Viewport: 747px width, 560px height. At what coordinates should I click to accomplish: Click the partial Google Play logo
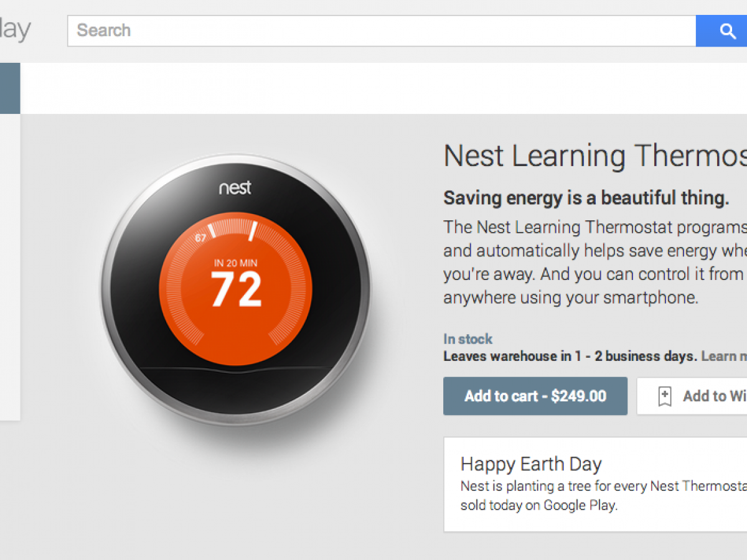pos(15,30)
